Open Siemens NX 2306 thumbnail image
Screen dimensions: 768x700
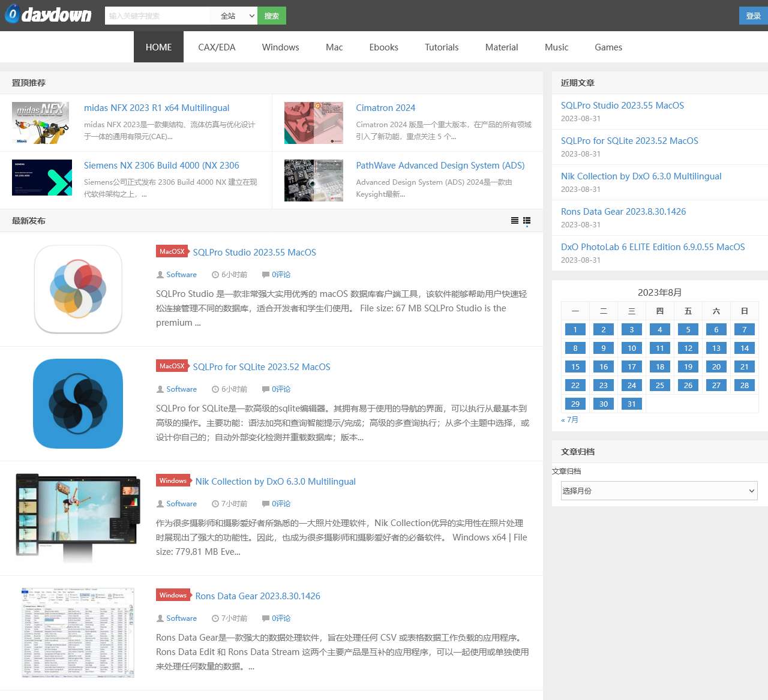[x=42, y=178]
